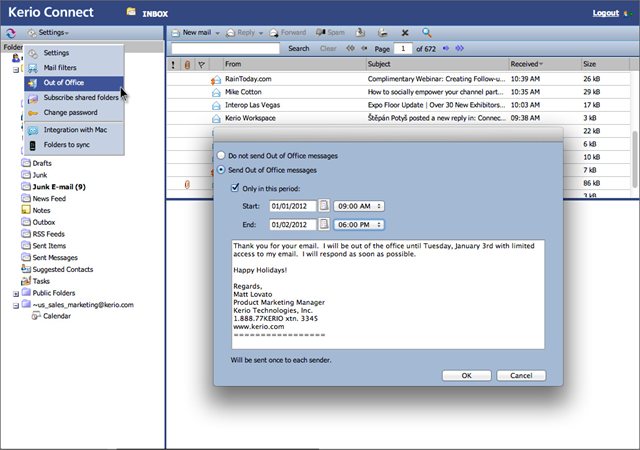Click envelope icon of Kerio Workspace message
Viewport: 640px width, 450px height.
pos(216,119)
